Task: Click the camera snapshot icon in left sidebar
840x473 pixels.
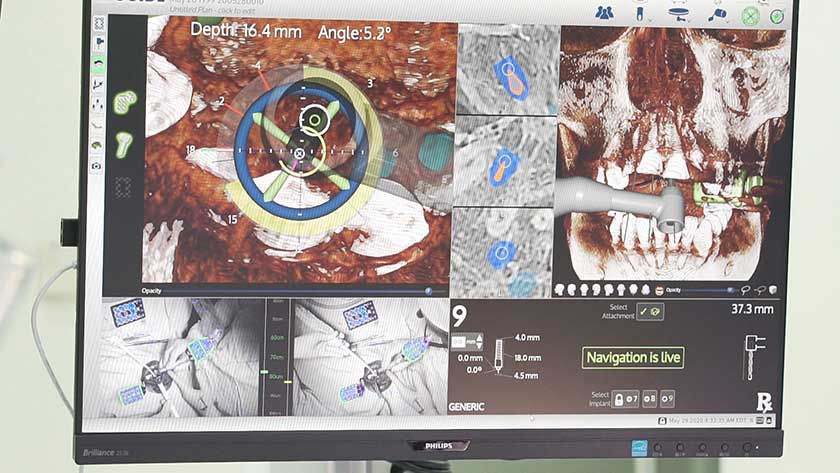Action: [x=97, y=164]
